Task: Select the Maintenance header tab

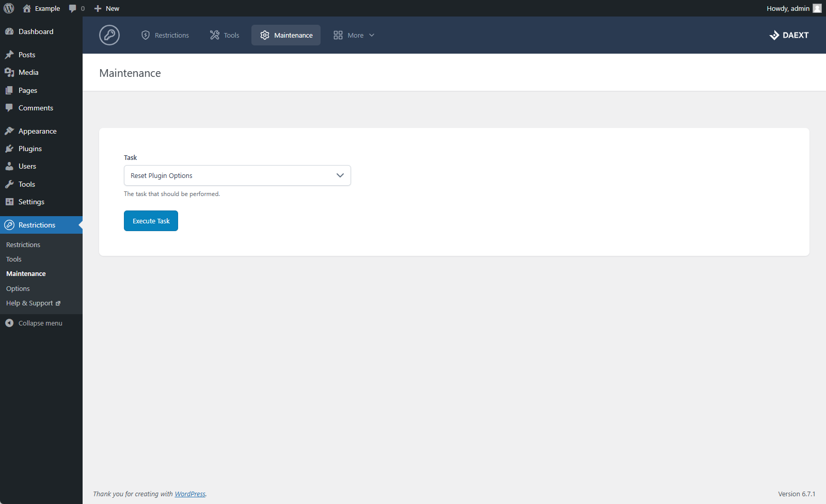Action: (x=286, y=35)
